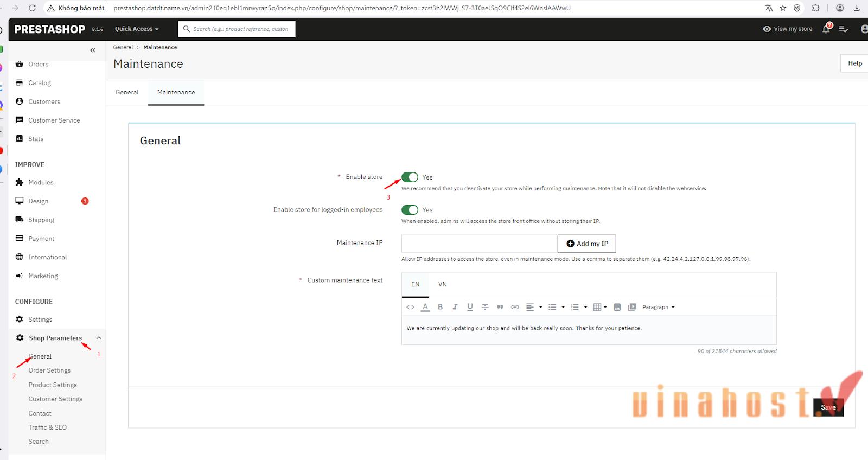The width and height of the screenshot is (868, 460).
Task: Select the Maintenance tab
Action: tap(176, 92)
